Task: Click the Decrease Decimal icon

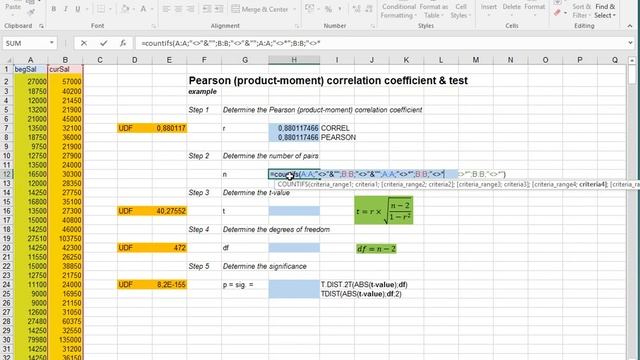Action: click(x=369, y=9)
